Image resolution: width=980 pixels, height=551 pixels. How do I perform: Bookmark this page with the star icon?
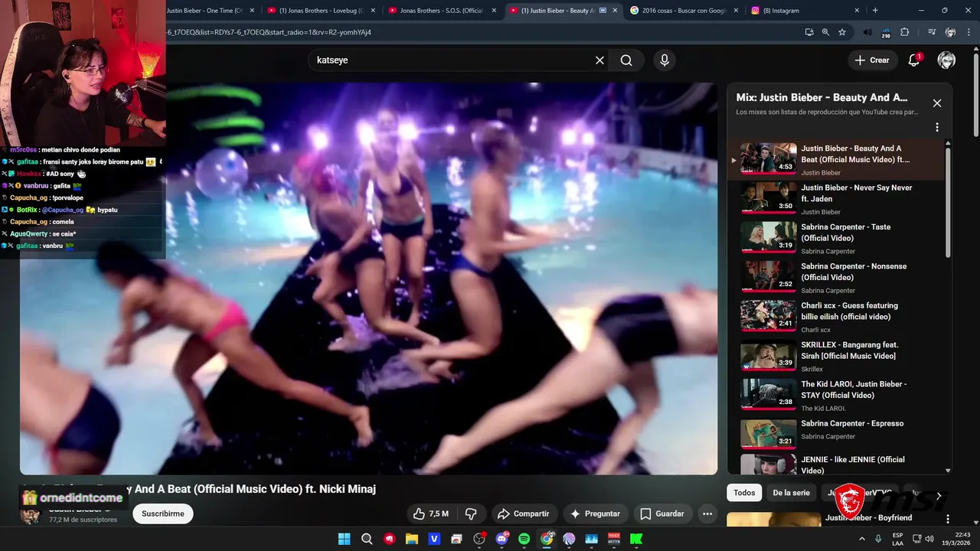tap(842, 32)
